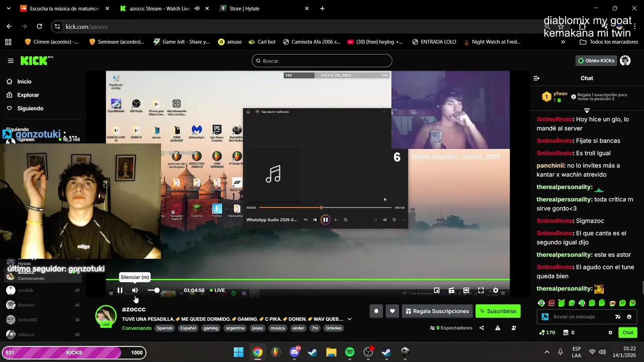Click the green Suscribirse button
This screenshot has height=362, width=644.
click(x=498, y=311)
